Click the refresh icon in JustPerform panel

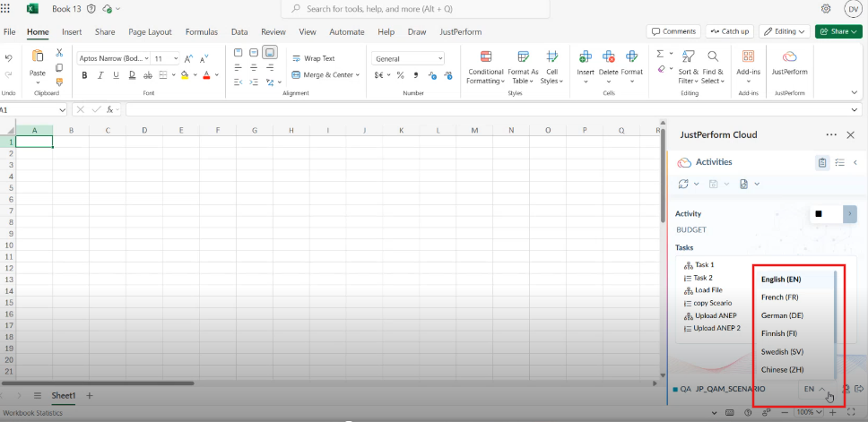pyautogui.click(x=684, y=184)
